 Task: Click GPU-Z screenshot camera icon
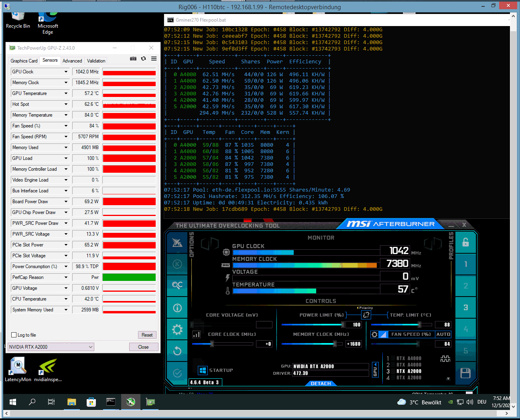[133, 59]
